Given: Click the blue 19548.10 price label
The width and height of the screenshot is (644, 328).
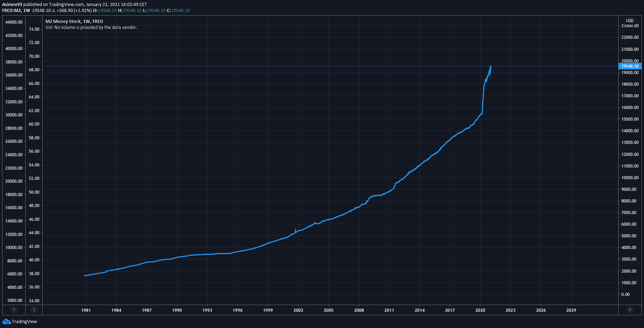Looking at the screenshot, I should [x=630, y=66].
